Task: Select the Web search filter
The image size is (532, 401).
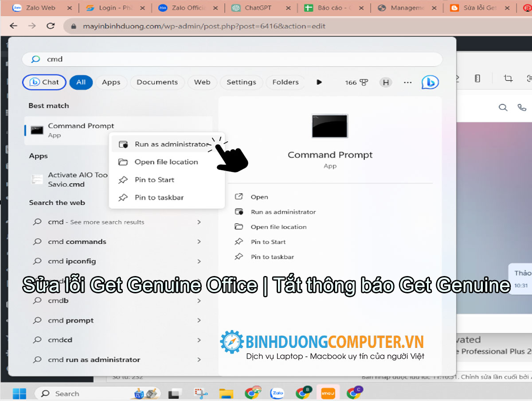Action: [202, 82]
